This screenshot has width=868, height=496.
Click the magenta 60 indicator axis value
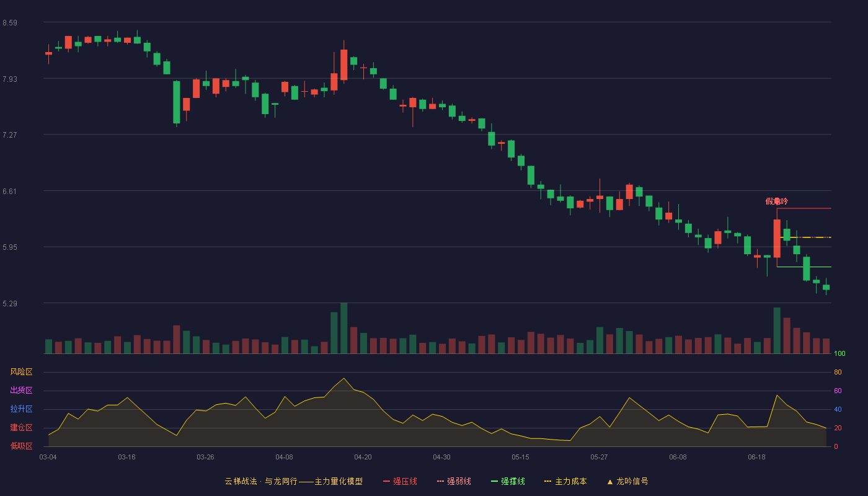(838, 391)
